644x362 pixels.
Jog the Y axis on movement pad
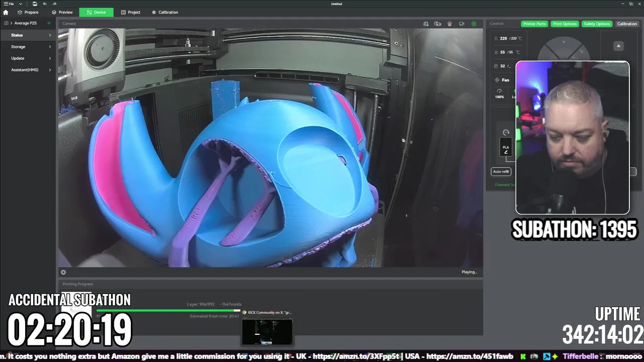(x=563, y=43)
